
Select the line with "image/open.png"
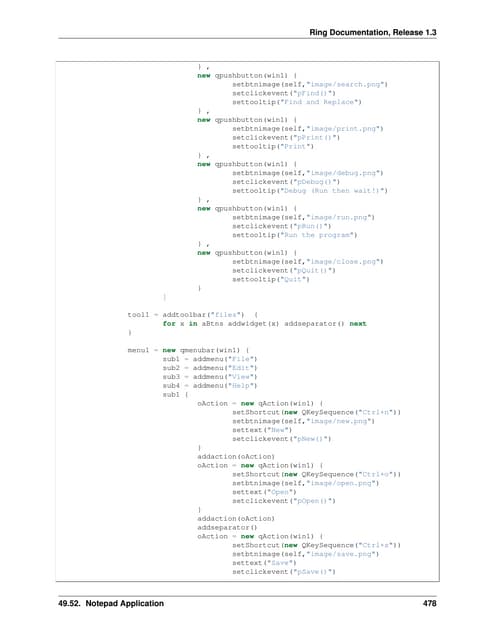tap(306, 483)
